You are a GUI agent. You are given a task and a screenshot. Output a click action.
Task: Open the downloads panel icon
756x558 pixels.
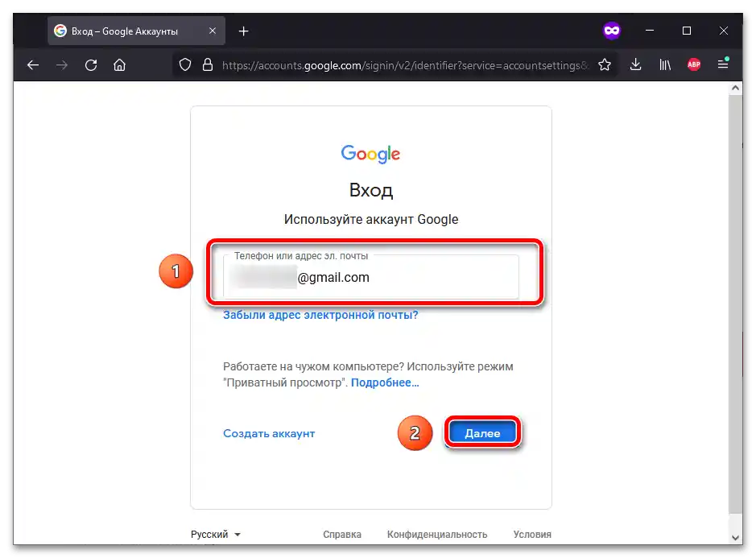(635, 64)
